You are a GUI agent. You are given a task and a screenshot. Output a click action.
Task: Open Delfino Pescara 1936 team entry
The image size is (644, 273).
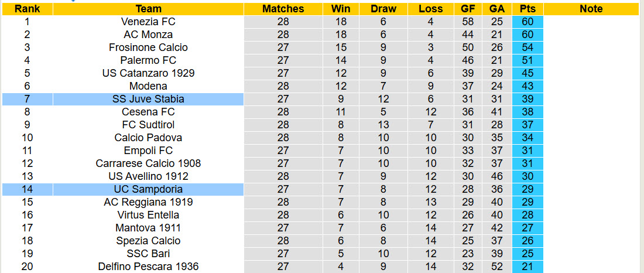point(148,267)
